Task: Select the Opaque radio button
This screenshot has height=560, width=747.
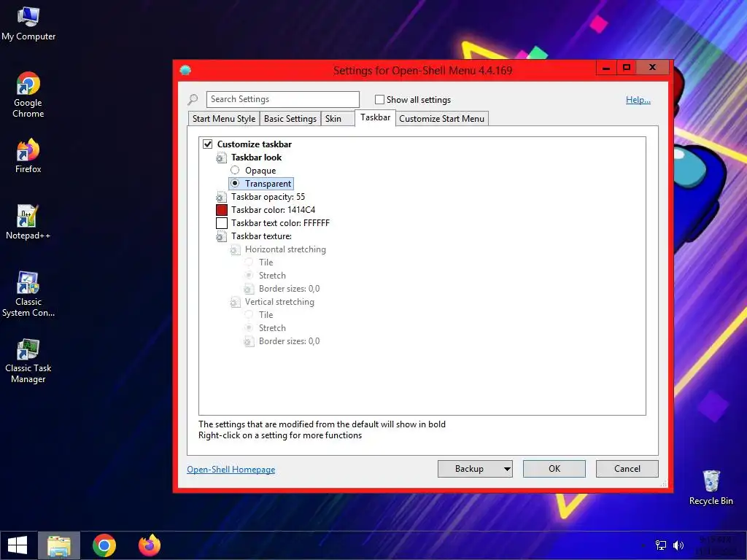Action: [x=235, y=170]
